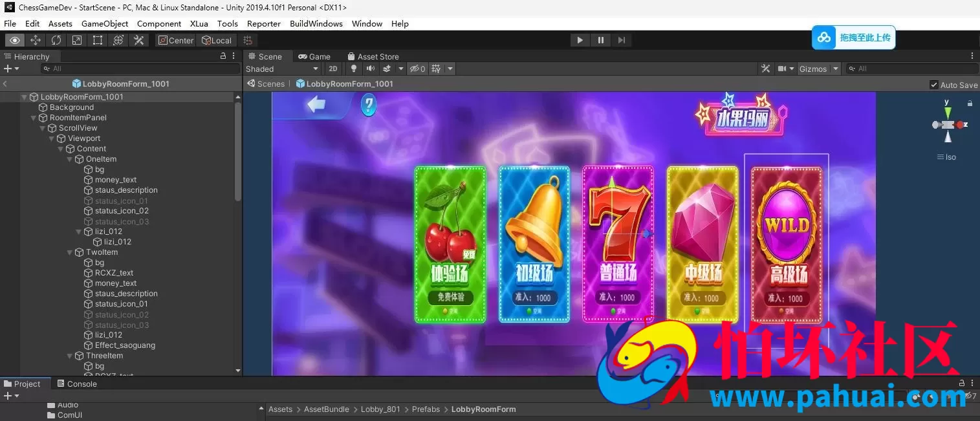
Task: Select the Scale tool
Action: pyautogui.click(x=77, y=40)
